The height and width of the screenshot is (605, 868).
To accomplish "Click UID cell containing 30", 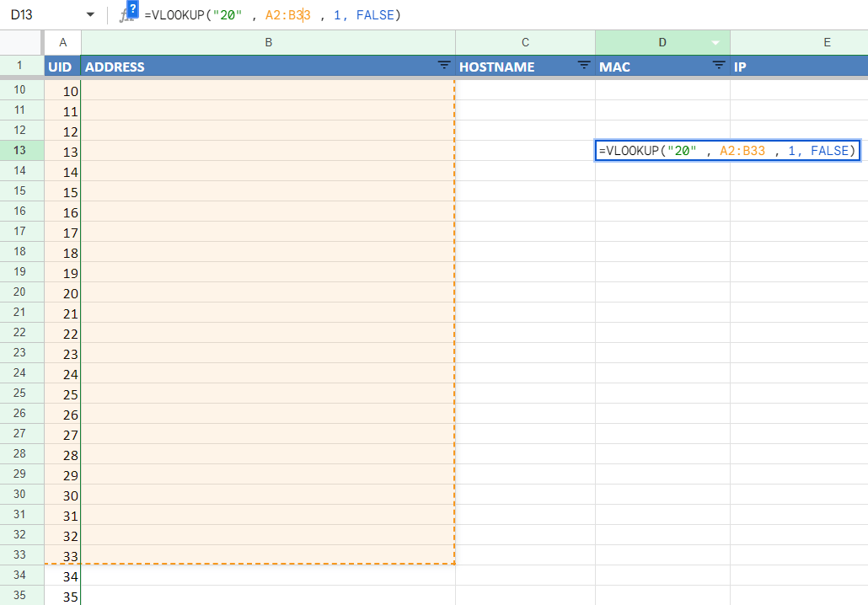I will pos(62,495).
